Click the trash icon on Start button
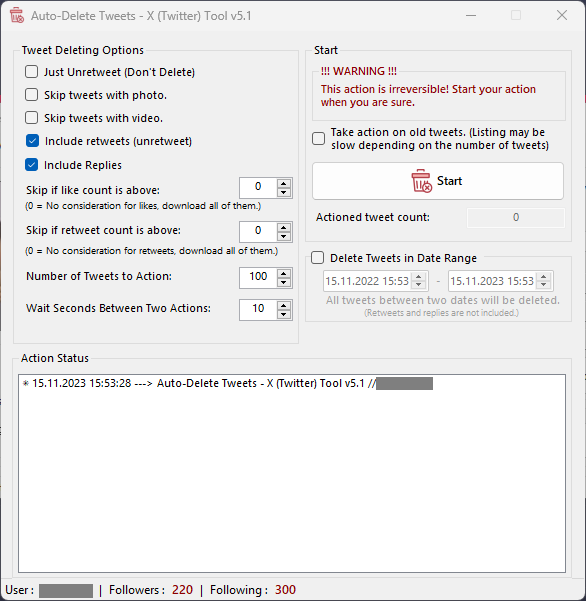The image size is (586, 601). [x=421, y=181]
